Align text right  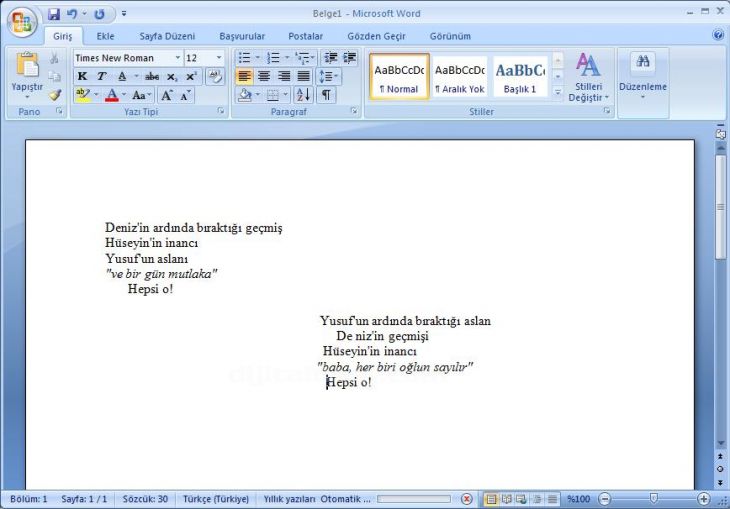pyautogui.click(x=284, y=76)
